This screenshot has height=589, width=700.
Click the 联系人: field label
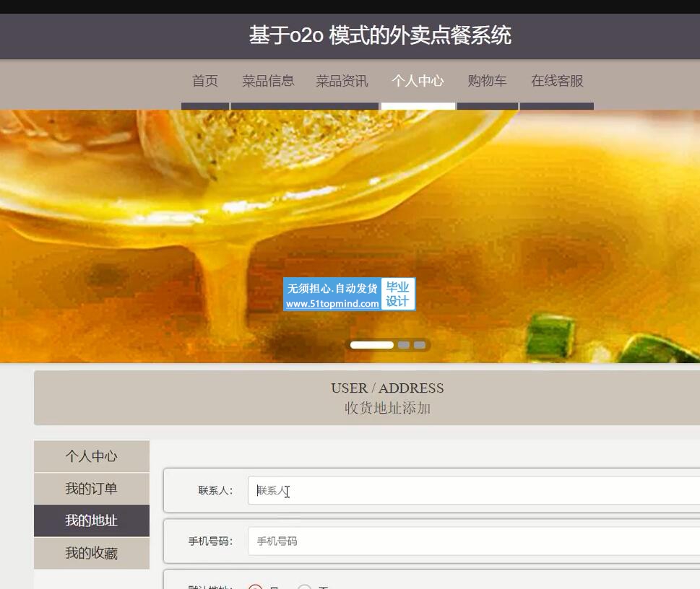pyautogui.click(x=215, y=491)
